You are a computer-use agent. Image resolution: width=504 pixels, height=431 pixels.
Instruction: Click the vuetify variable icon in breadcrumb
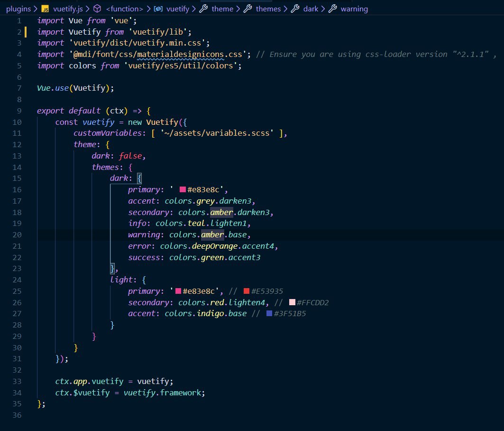point(158,9)
